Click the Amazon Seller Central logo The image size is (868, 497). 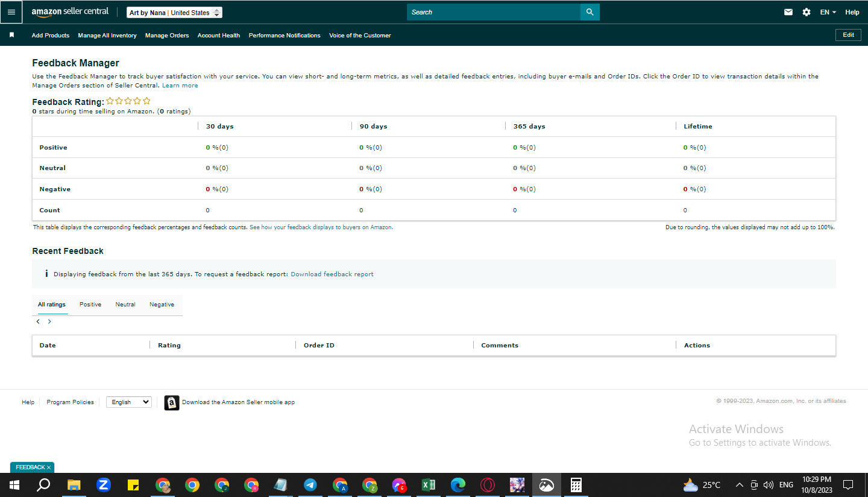tap(70, 12)
